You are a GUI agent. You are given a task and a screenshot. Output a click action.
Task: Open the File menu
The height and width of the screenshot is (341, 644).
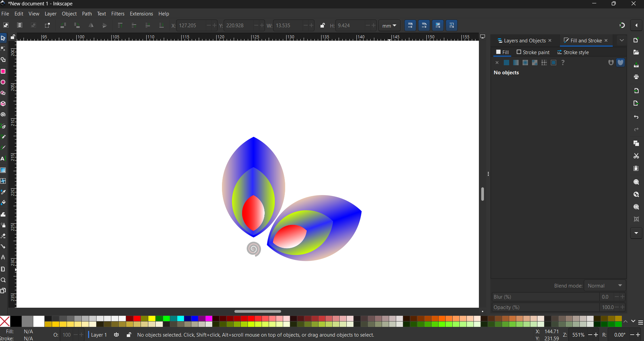pos(5,14)
